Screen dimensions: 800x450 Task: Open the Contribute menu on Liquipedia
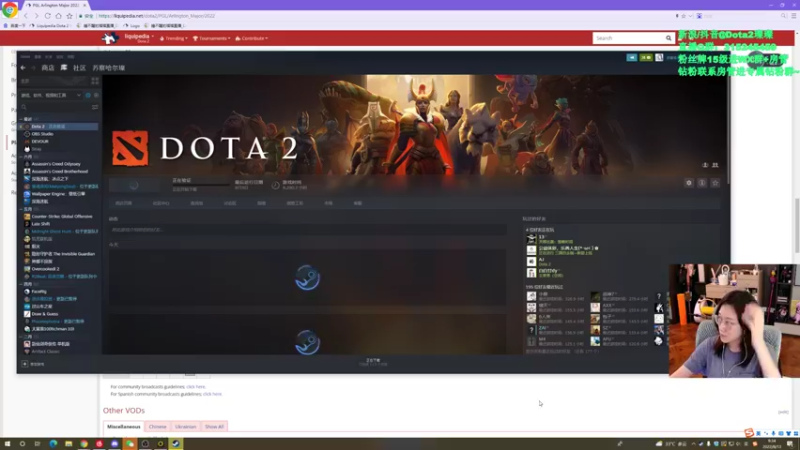[x=252, y=38]
